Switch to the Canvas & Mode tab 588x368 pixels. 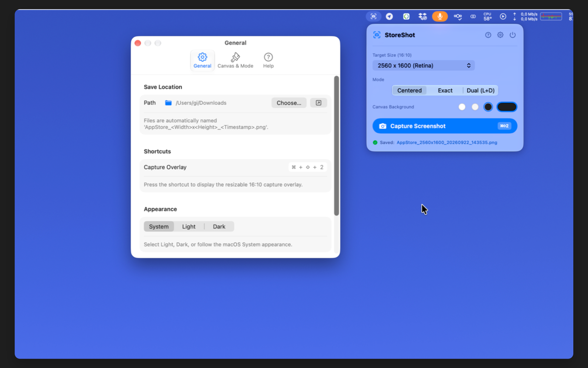(235, 60)
